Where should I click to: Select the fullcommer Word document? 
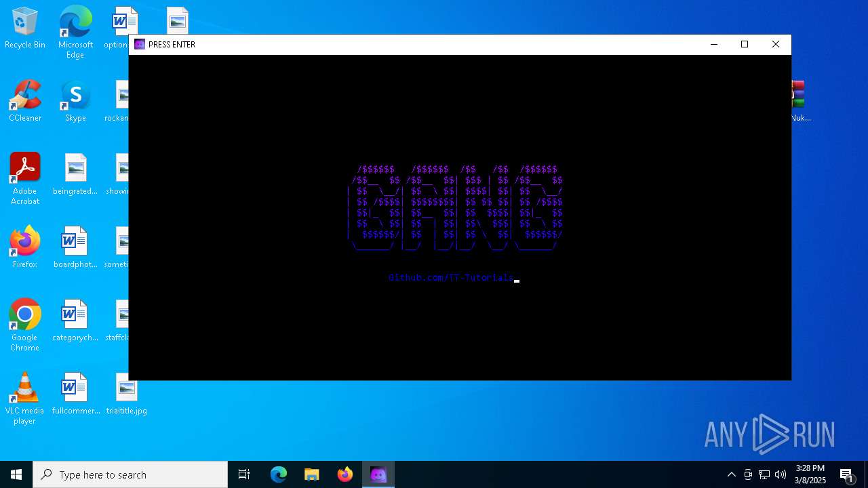(x=75, y=394)
